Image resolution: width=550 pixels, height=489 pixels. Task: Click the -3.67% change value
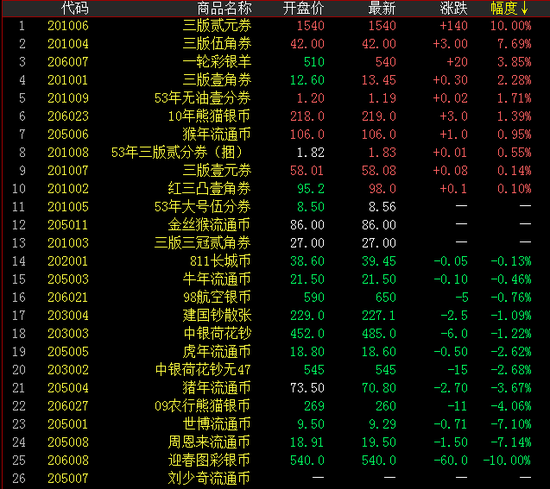(x=511, y=388)
